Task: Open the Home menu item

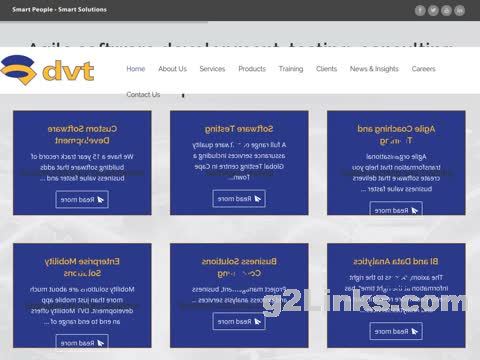Action: click(136, 69)
